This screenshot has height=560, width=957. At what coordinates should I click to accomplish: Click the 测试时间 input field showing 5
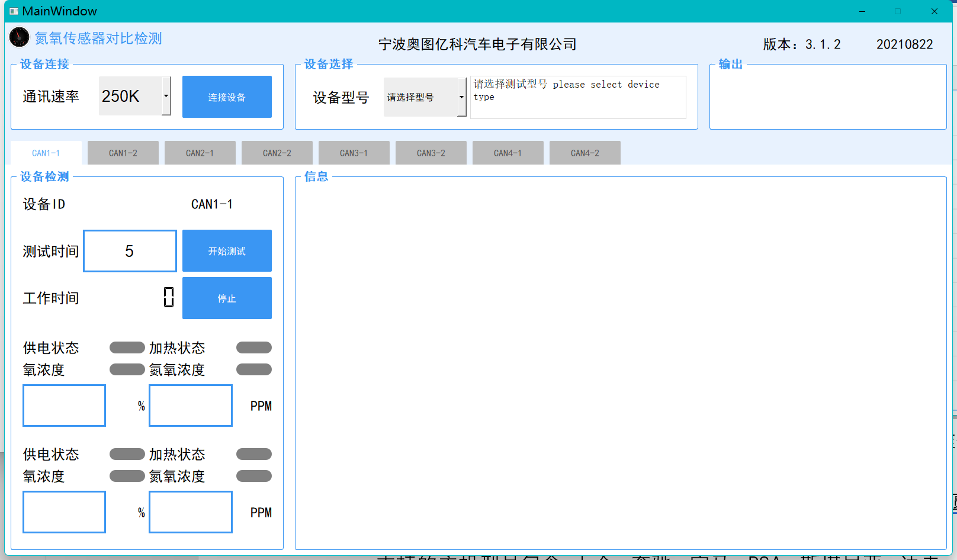(130, 251)
